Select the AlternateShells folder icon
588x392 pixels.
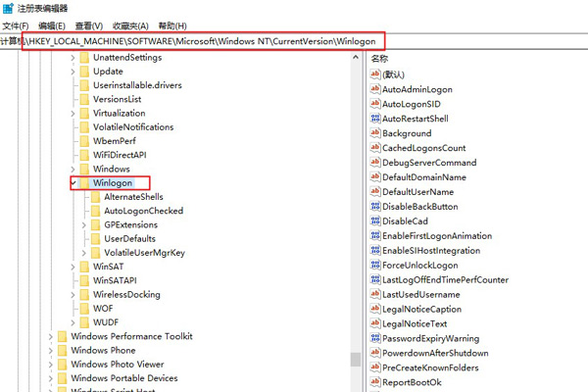pyautogui.click(x=96, y=197)
